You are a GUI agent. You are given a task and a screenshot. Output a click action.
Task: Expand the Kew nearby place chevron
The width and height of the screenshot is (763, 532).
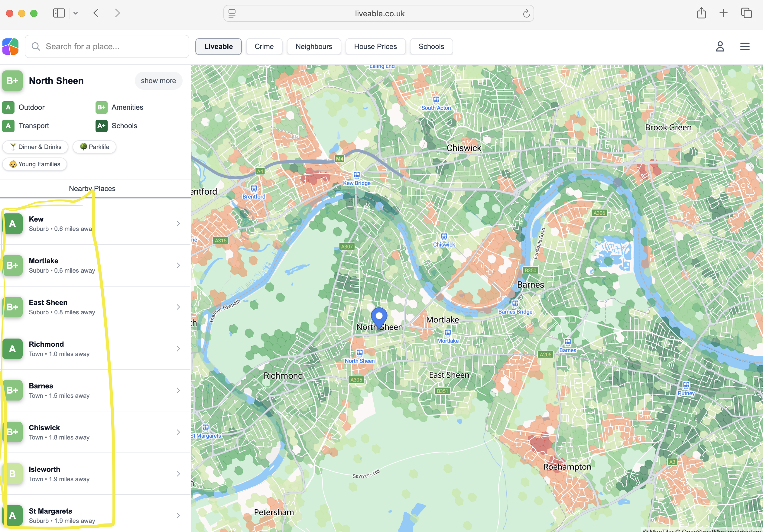(x=178, y=224)
